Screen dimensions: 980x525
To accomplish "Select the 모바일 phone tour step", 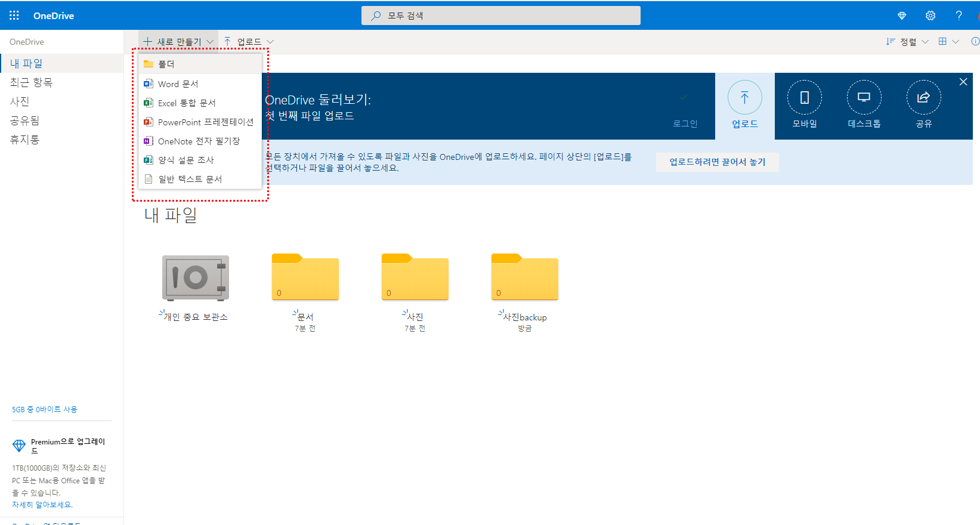I will coord(805,106).
